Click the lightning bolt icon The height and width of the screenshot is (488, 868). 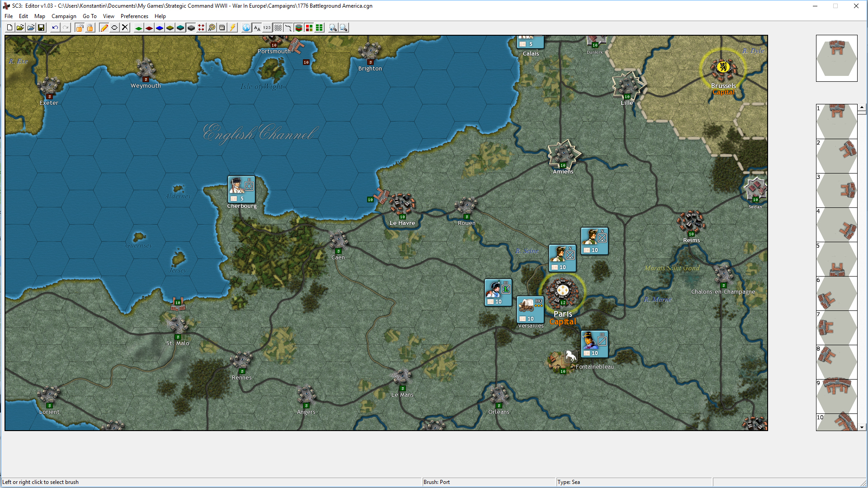click(232, 28)
